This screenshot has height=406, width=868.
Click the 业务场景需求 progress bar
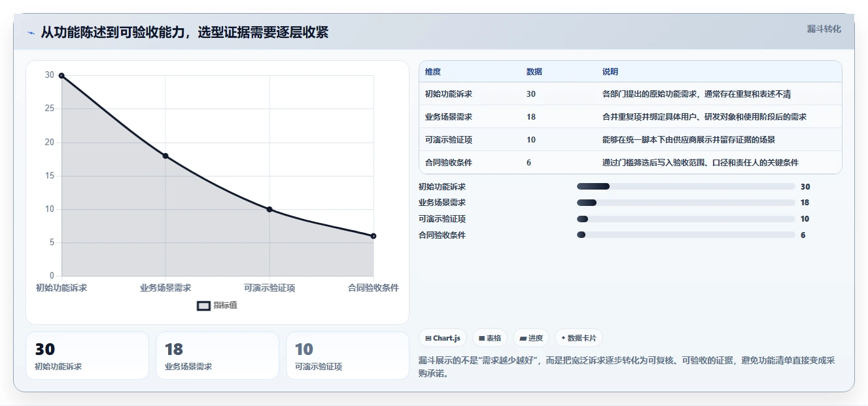coord(686,203)
